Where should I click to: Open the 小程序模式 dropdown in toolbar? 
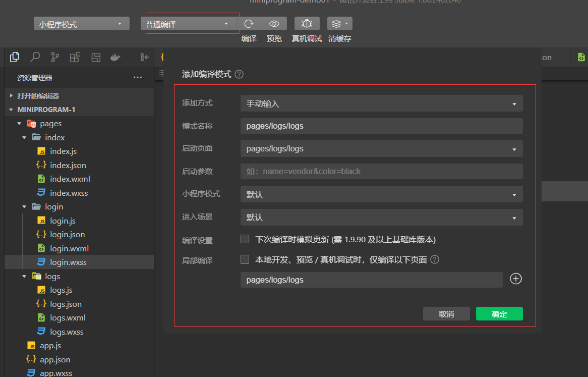point(81,24)
